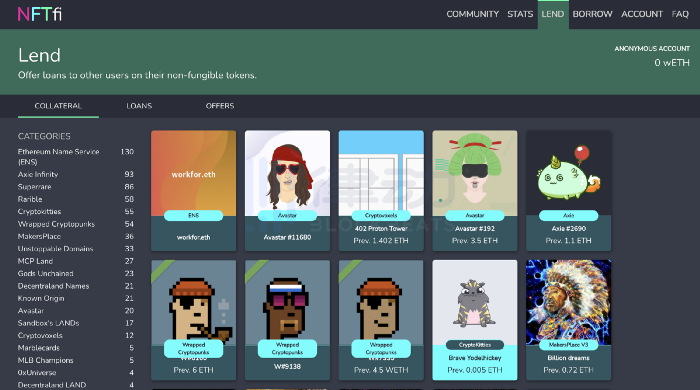
Task: Select the Avastar #11680 thumbnail
Action: 287,173
